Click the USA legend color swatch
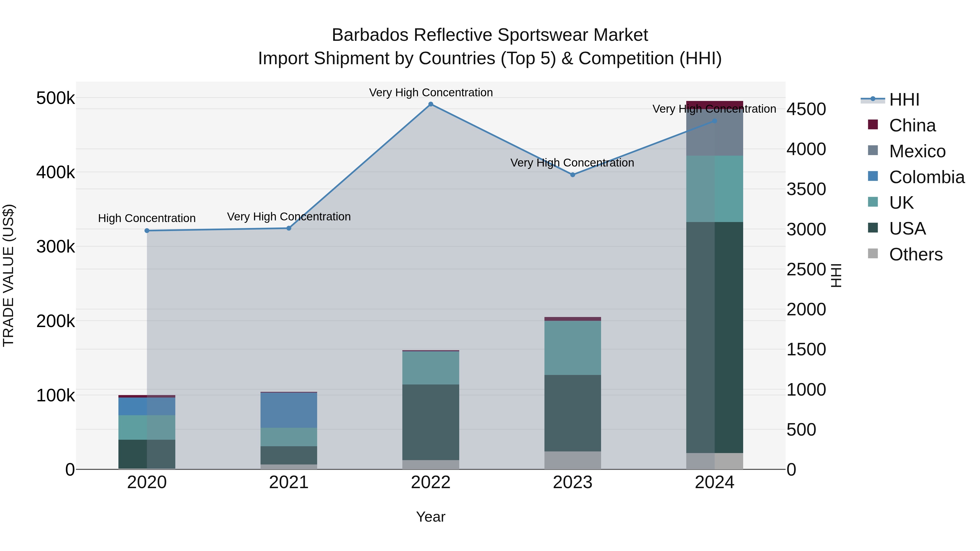This screenshot has width=980, height=551. tap(873, 228)
